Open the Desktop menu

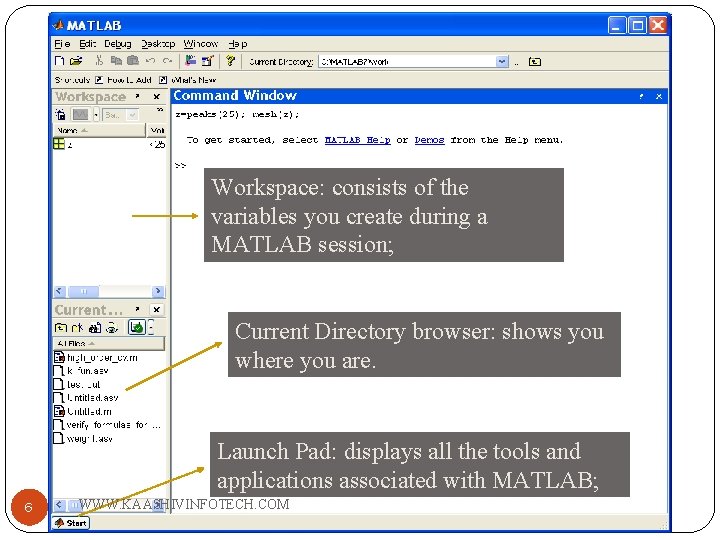158,44
